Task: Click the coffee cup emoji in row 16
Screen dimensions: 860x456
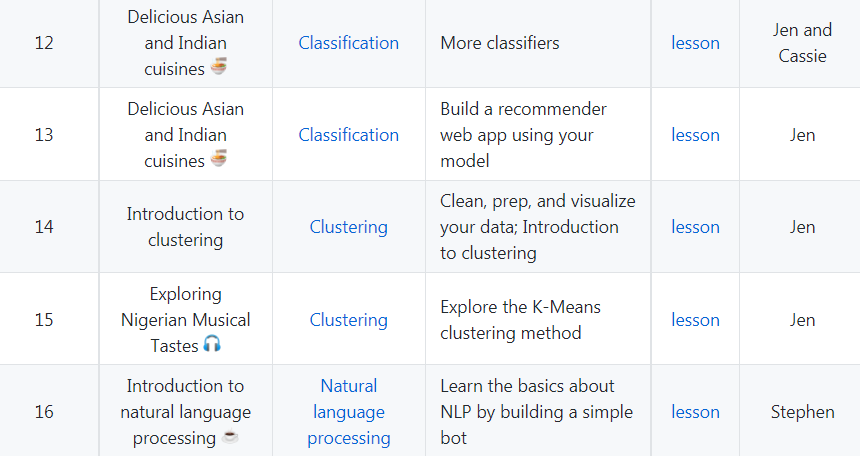Action: [230, 437]
